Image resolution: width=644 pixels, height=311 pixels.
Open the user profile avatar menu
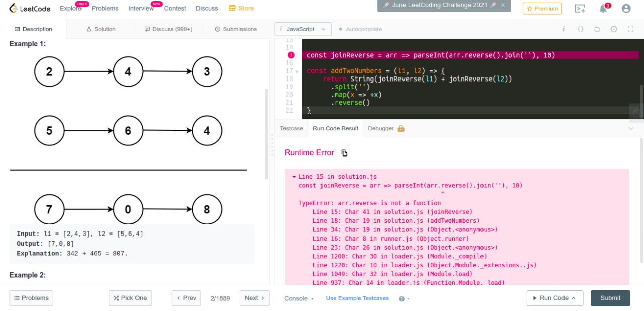[x=626, y=9]
